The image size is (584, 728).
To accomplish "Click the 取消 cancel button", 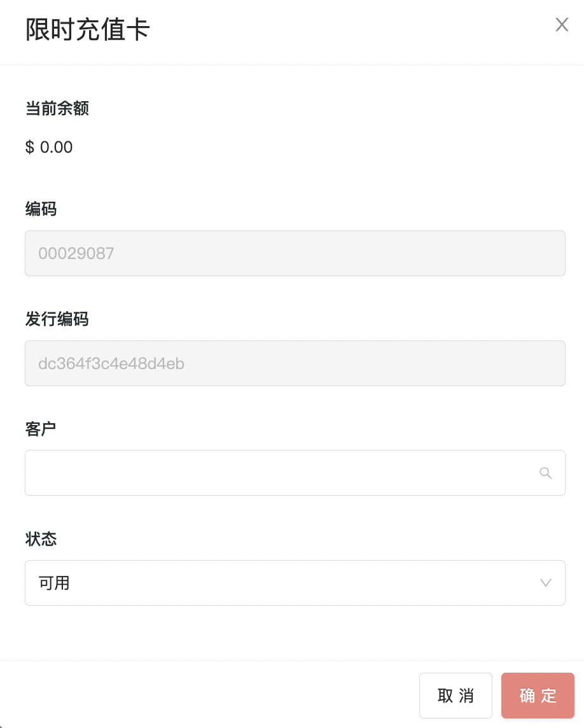I will click(455, 696).
